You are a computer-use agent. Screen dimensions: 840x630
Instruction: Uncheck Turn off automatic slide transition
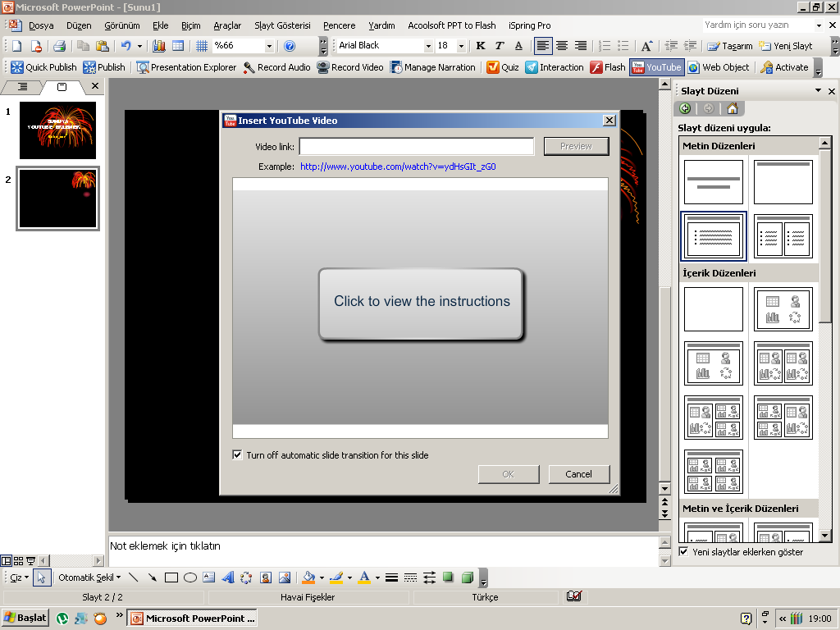[238, 455]
